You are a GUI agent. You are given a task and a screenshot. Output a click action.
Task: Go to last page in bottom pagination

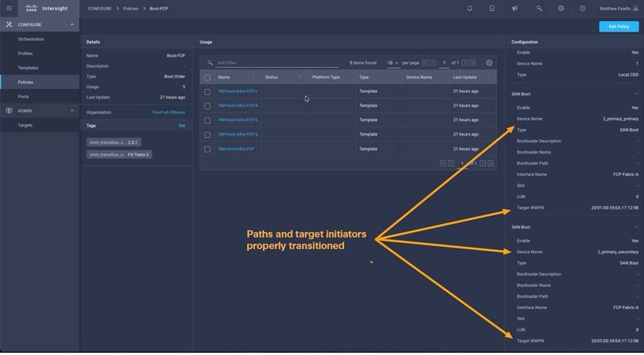491,163
